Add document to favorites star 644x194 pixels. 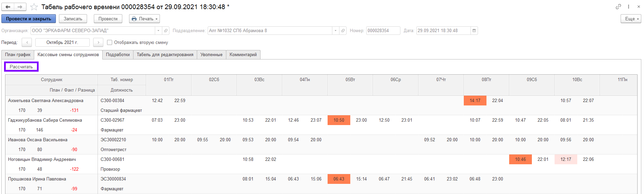click(34, 7)
